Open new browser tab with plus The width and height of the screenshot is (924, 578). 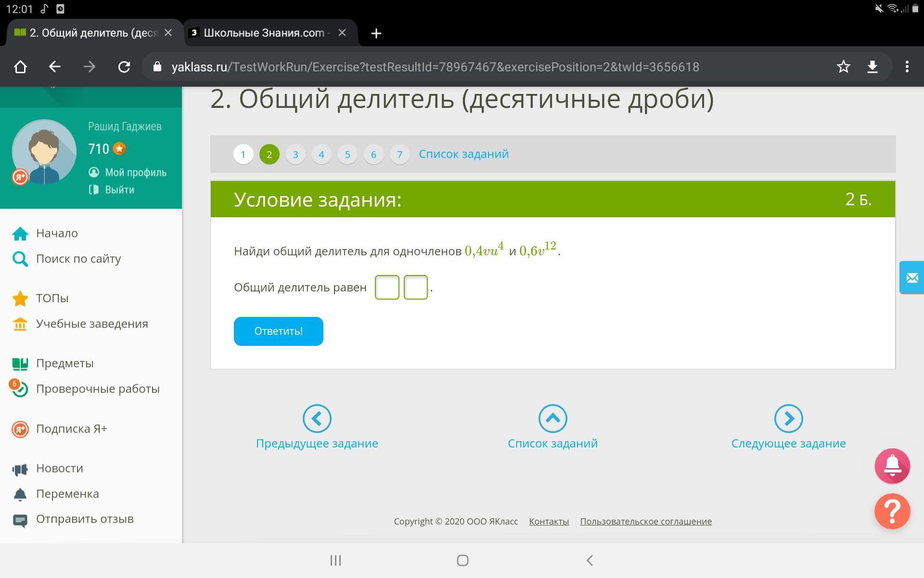point(376,33)
